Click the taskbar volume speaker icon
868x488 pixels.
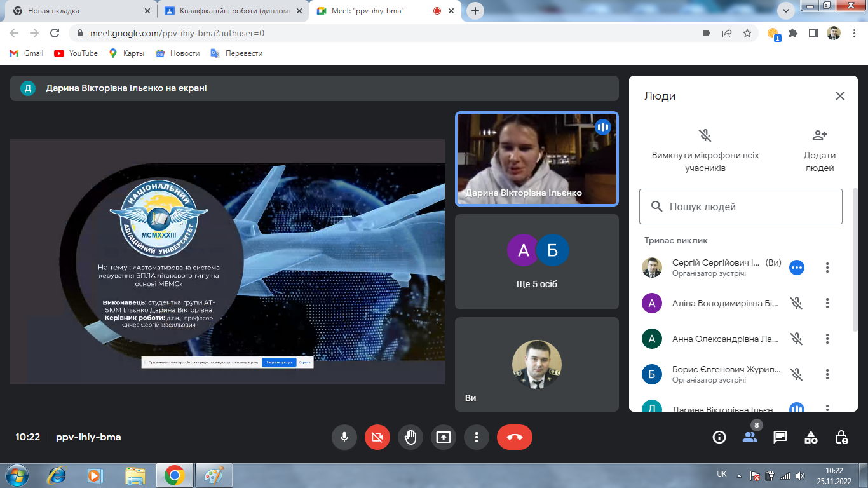click(799, 475)
